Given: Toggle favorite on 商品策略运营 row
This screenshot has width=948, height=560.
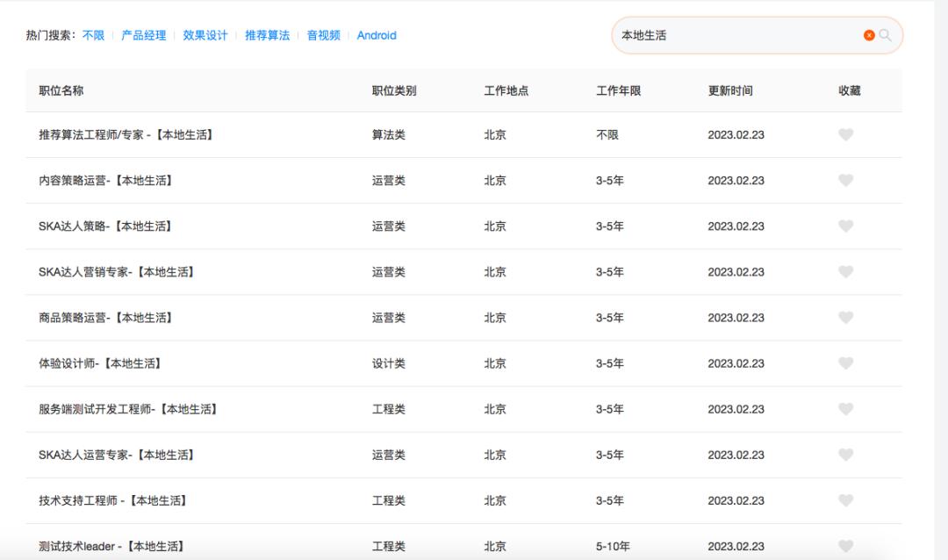Looking at the screenshot, I should [846, 317].
